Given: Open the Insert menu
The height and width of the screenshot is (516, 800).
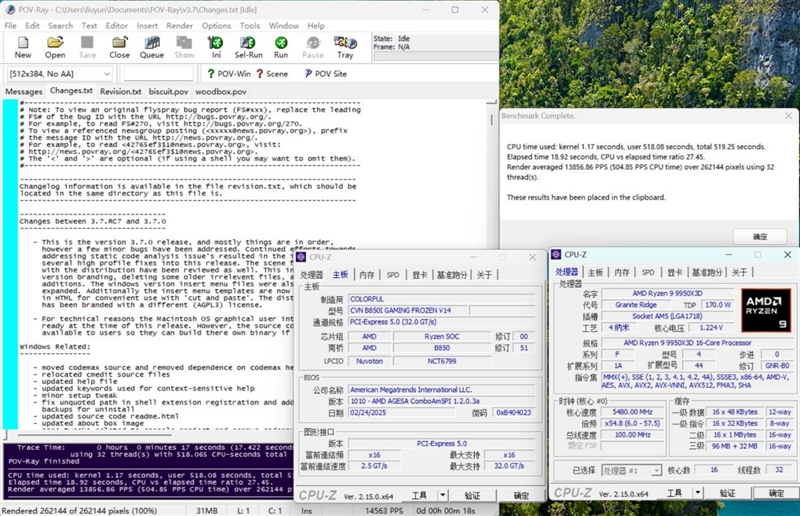Looking at the screenshot, I should click(x=147, y=26).
